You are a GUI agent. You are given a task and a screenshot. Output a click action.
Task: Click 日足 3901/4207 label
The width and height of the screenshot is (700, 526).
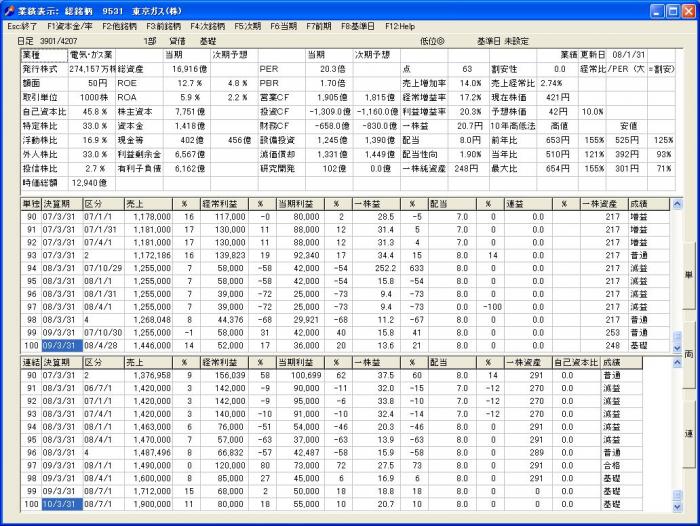pos(47,42)
